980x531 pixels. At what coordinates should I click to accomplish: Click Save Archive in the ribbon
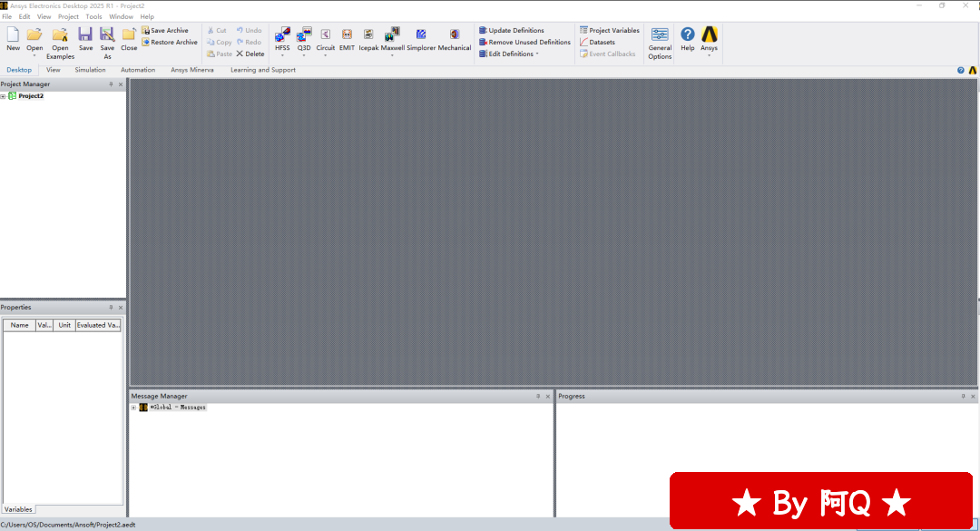(x=165, y=30)
